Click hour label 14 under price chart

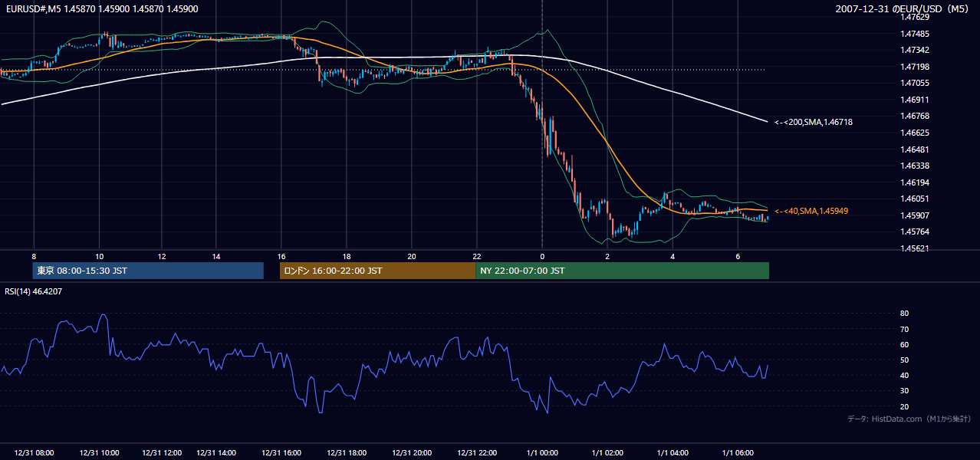coord(216,256)
